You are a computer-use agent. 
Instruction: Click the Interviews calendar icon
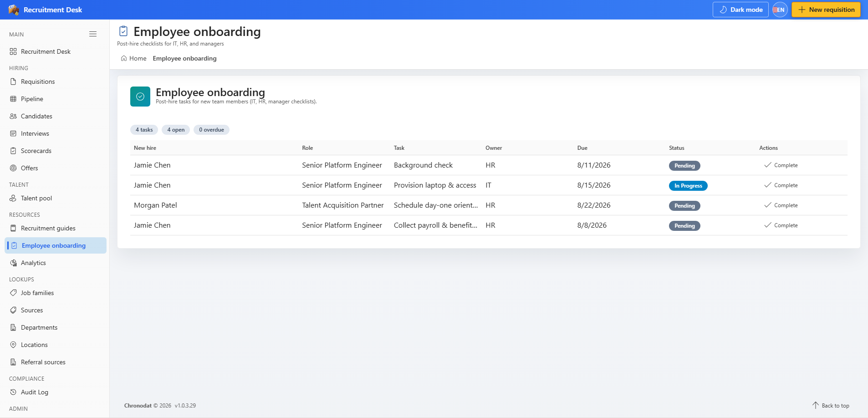click(13, 133)
